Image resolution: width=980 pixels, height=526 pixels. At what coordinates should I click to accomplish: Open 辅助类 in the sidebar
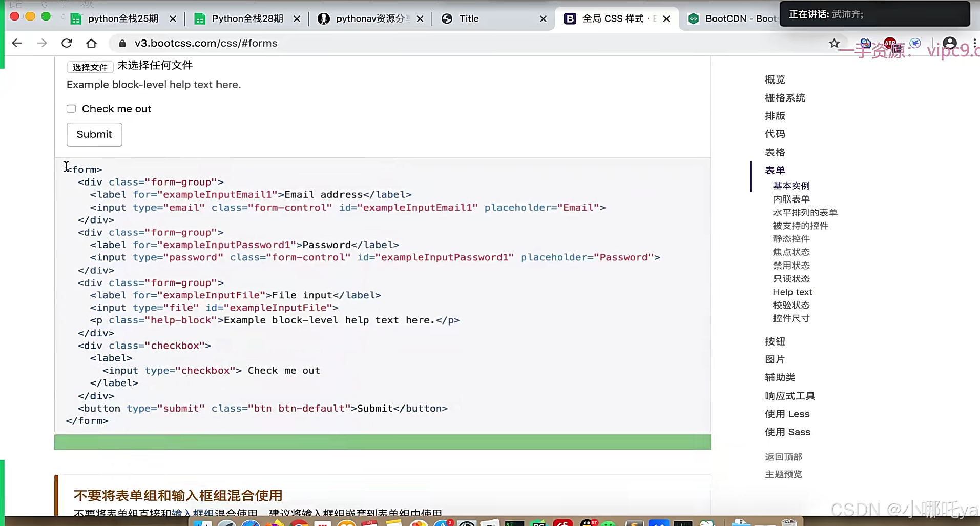point(780,377)
